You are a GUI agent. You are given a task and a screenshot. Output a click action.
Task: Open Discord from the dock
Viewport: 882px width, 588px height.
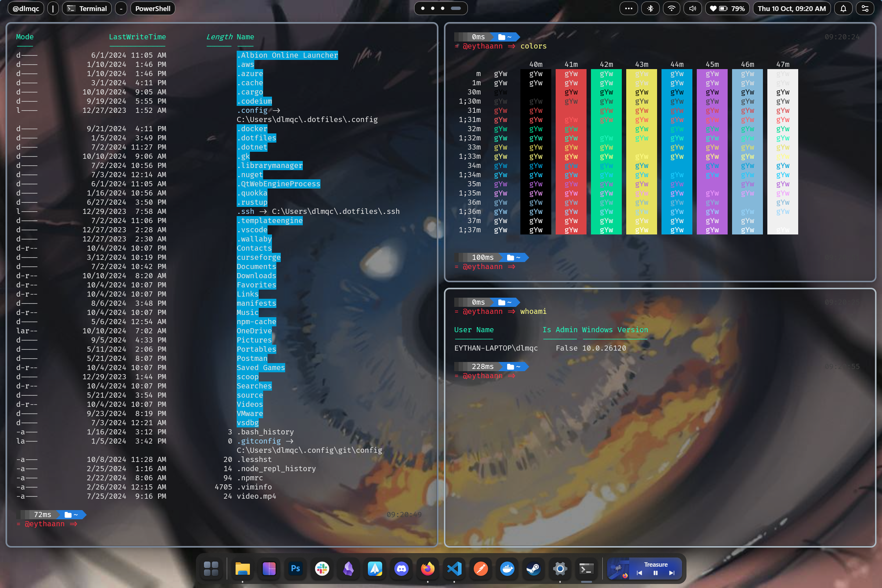point(401,569)
